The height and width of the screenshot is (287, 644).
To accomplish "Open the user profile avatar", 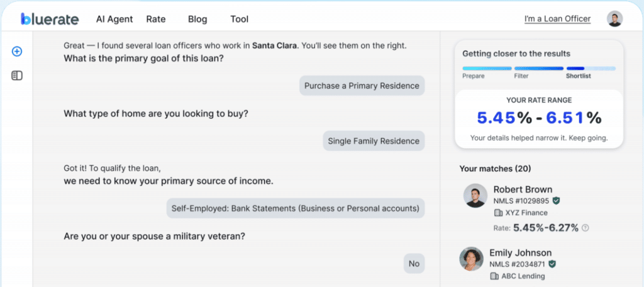I will click(x=614, y=19).
